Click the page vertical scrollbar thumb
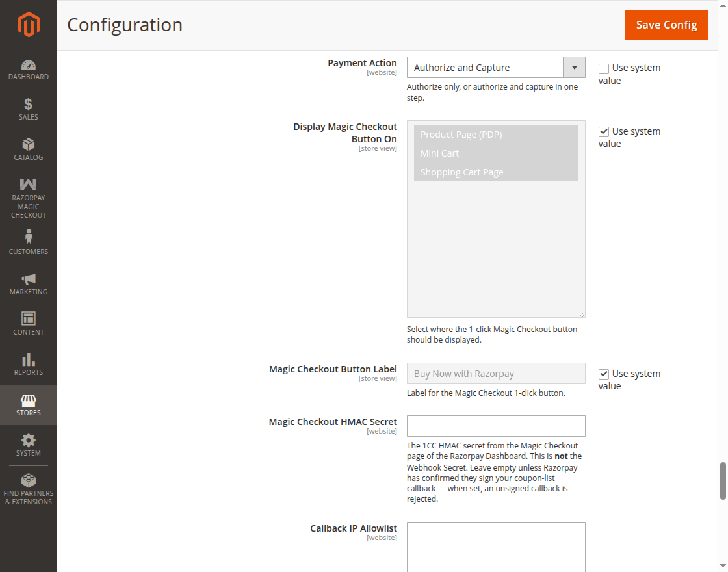Image resolution: width=728 pixels, height=572 pixels. pyautogui.click(x=723, y=481)
